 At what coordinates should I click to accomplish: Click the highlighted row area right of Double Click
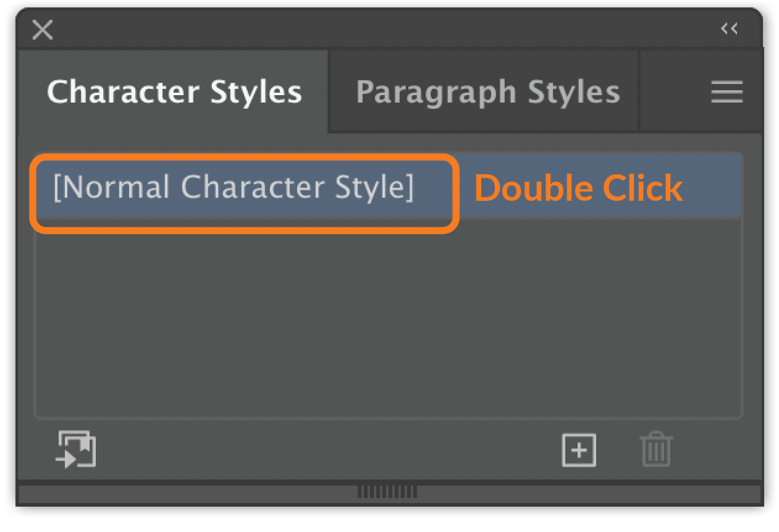pos(712,187)
